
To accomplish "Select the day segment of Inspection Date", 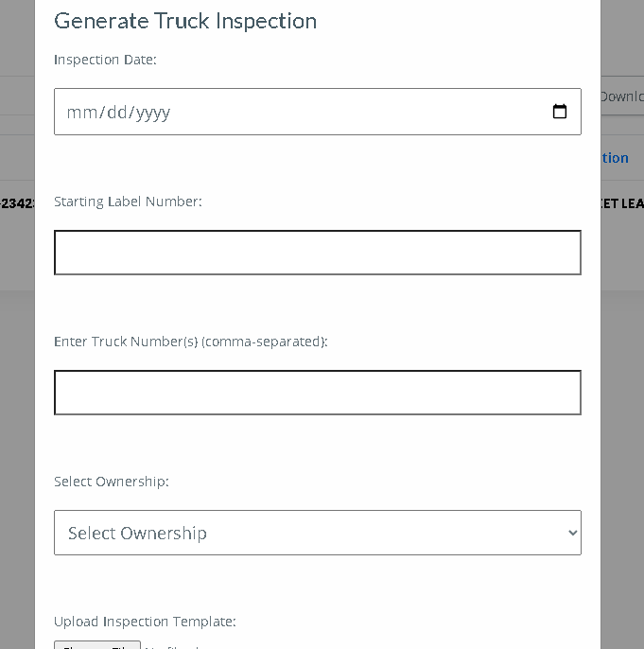I will [x=117, y=113].
